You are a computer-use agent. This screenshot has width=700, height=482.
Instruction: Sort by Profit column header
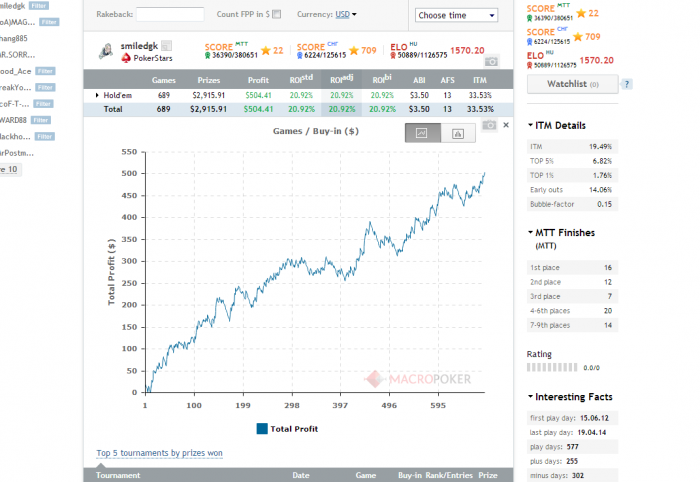(x=258, y=80)
